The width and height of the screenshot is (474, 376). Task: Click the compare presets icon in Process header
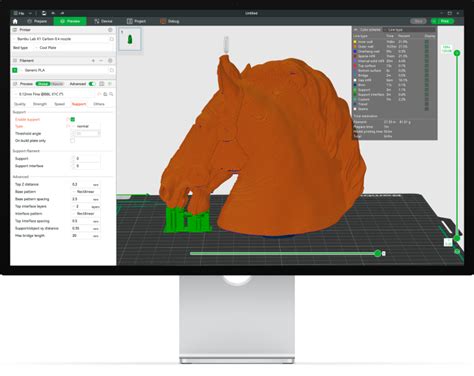[102, 84]
